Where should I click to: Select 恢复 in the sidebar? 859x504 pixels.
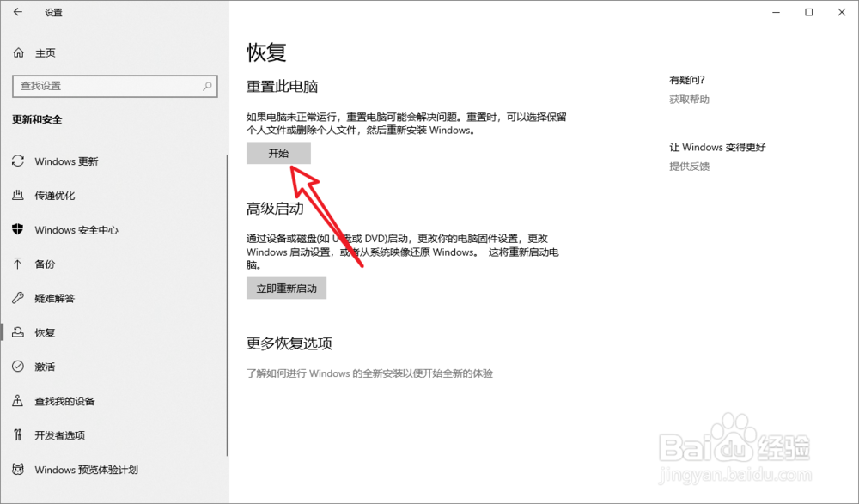click(x=45, y=332)
